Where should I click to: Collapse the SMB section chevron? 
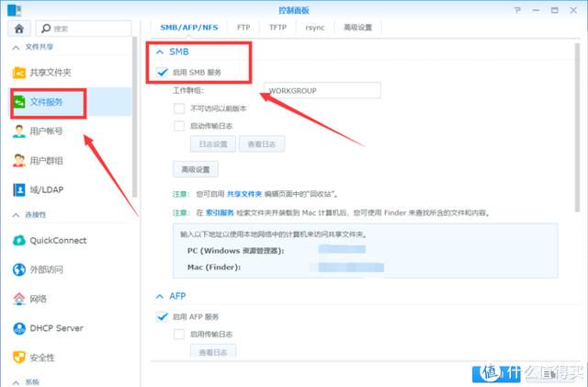(160, 51)
